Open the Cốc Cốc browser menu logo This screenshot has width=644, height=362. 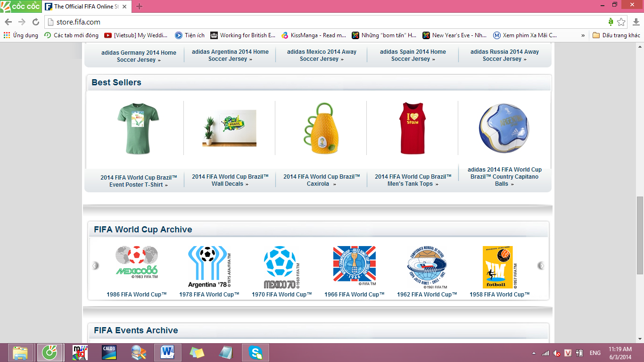[20, 6]
